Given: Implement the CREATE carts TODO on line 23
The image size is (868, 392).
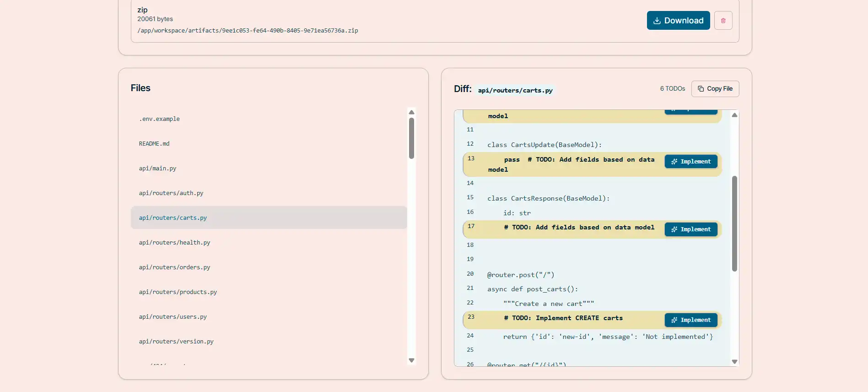Looking at the screenshot, I should pos(691,320).
